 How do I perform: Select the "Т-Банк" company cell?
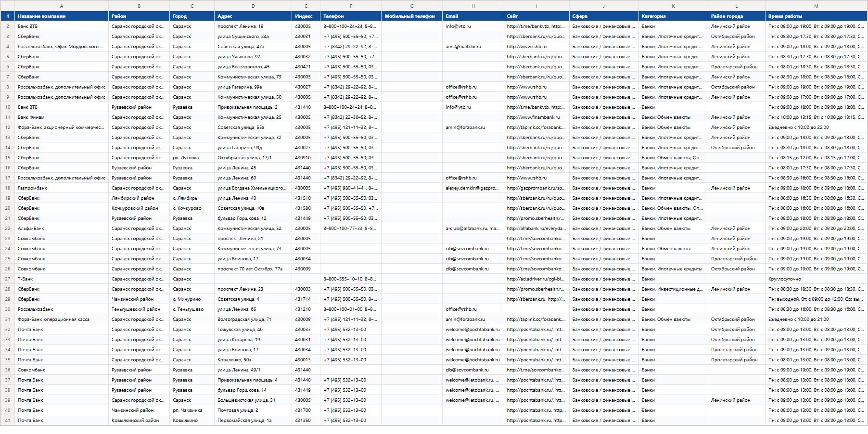tap(62, 279)
